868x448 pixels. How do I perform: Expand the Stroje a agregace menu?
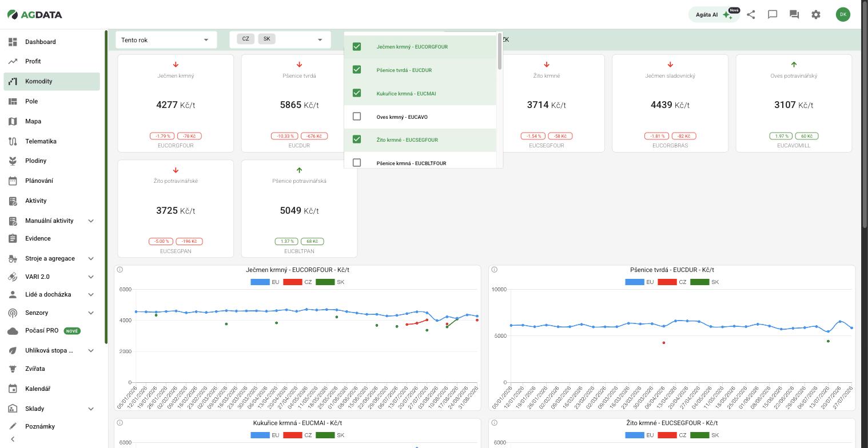click(51, 258)
